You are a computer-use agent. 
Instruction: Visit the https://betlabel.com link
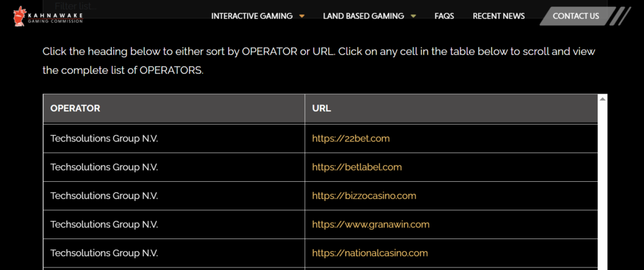tap(357, 167)
